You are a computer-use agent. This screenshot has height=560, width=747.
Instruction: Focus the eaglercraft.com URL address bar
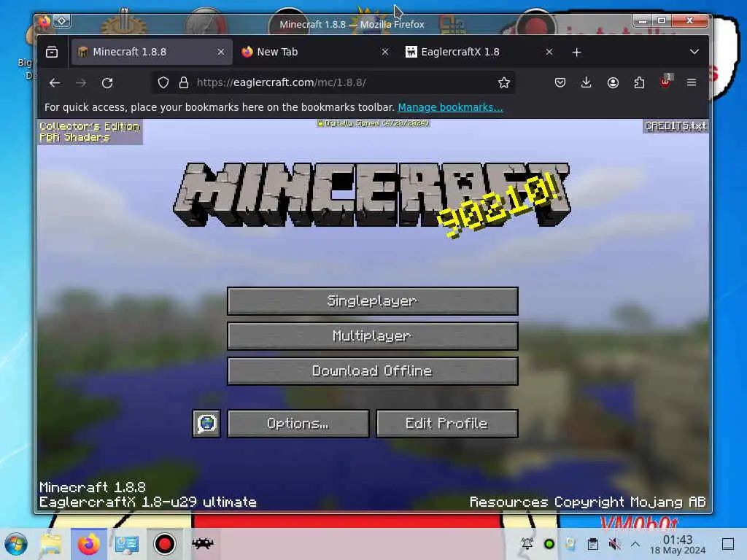click(333, 83)
